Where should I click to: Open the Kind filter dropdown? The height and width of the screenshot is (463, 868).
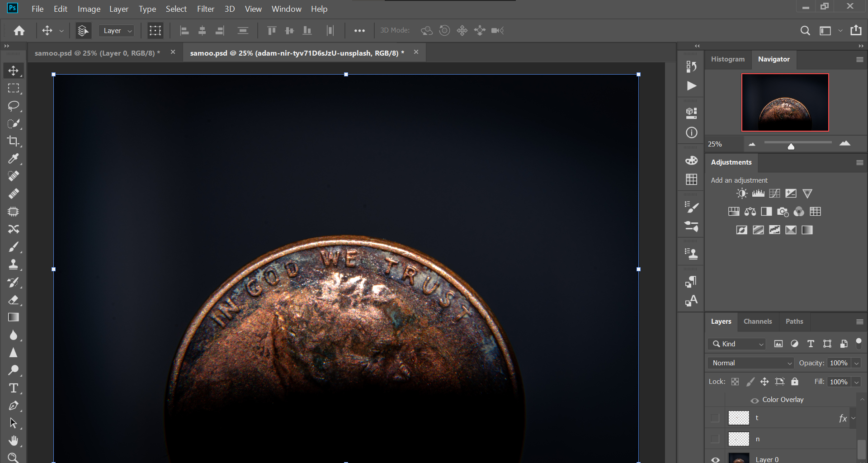pyautogui.click(x=736, y=344)
